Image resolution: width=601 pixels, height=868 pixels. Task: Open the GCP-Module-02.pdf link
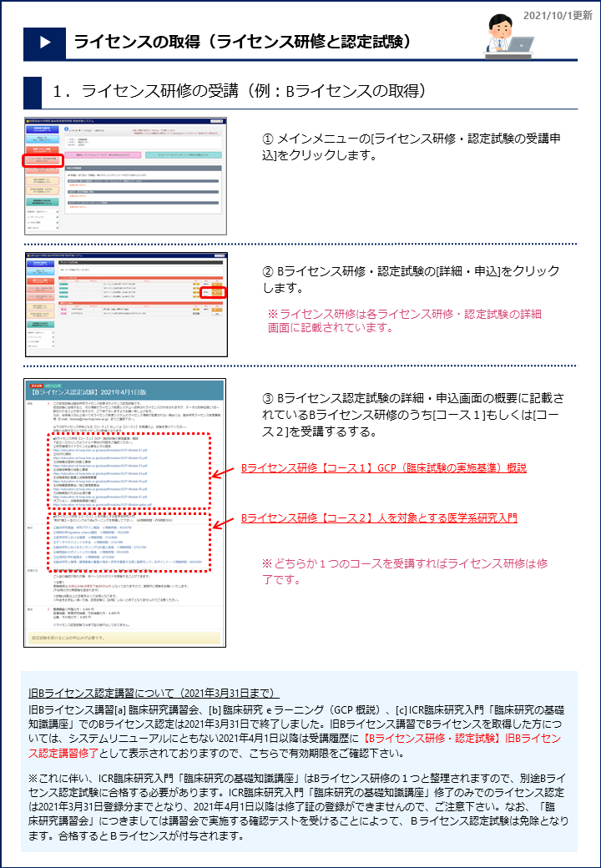pos(100,458)
